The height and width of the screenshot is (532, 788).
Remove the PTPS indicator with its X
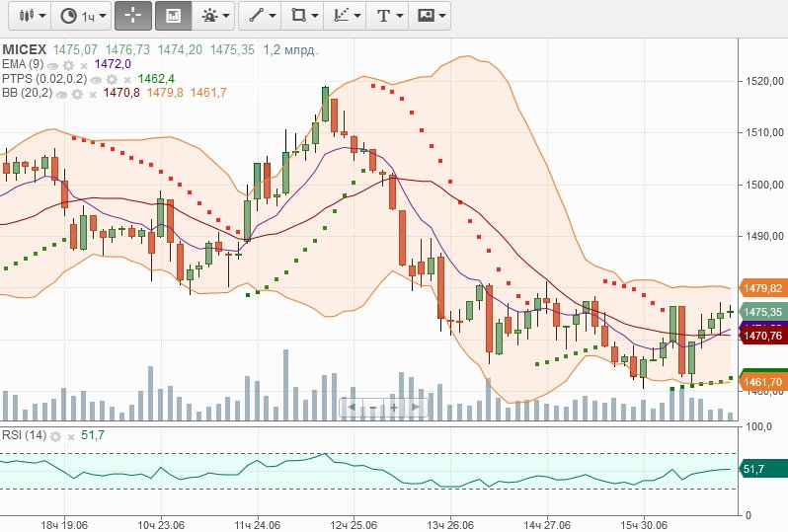[126, 79]
